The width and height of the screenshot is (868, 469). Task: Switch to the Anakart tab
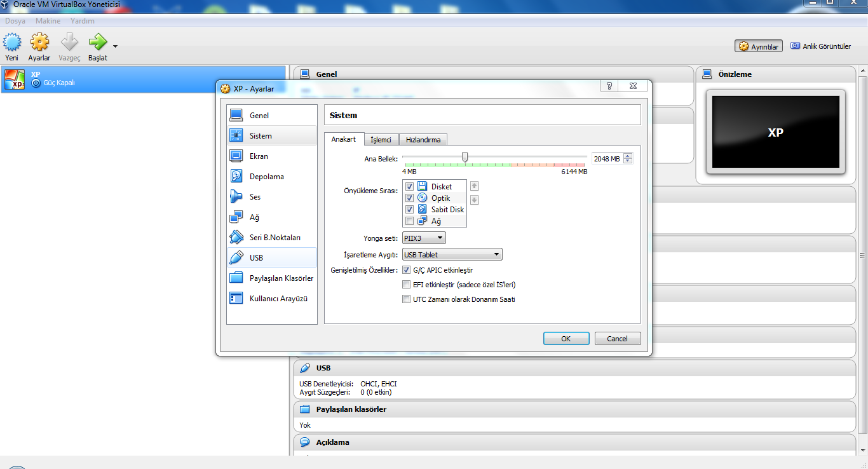[344, 139]
